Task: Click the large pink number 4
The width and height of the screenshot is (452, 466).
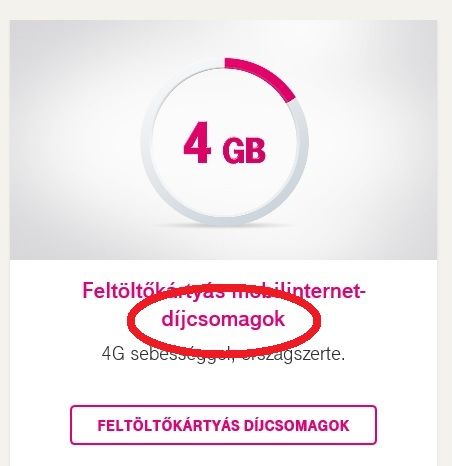Action: (197, 143)
